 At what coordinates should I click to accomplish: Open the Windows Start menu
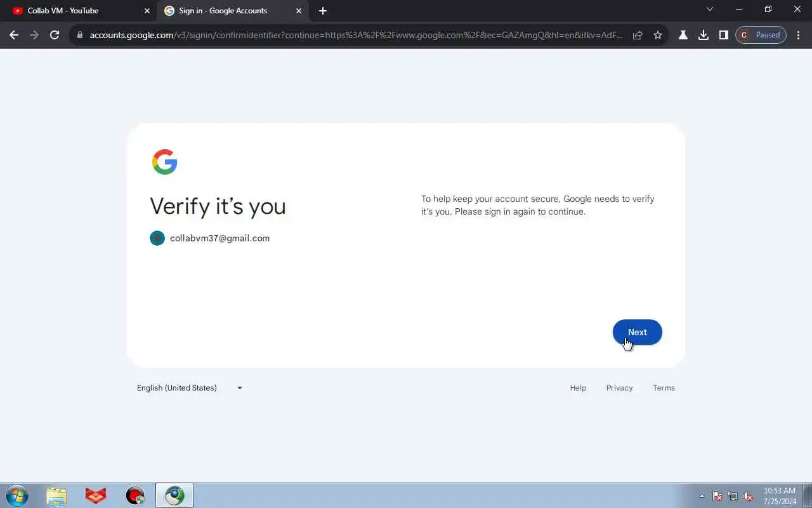pyautogui.click(x=17, y=495)
